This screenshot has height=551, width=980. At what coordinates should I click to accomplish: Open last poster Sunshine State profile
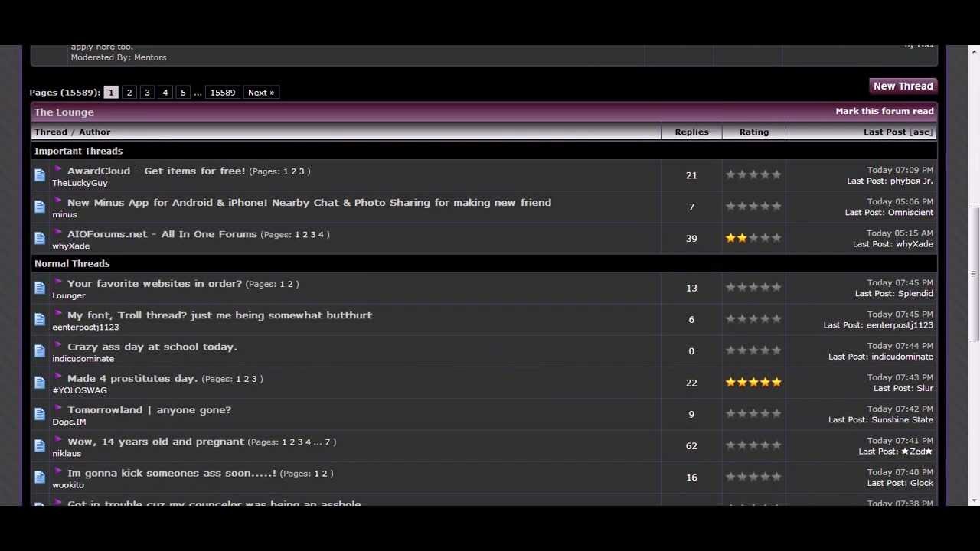tap(903, 420)
